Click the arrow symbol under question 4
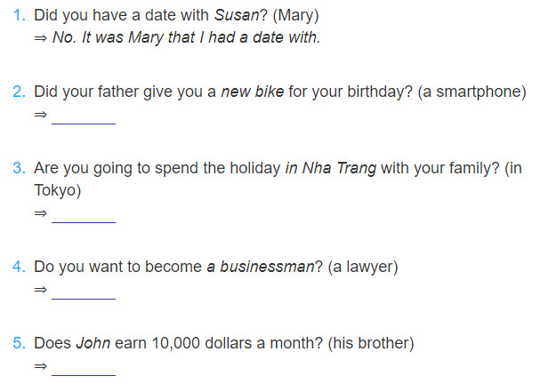 pyautogui.click(x=40, y=290)
